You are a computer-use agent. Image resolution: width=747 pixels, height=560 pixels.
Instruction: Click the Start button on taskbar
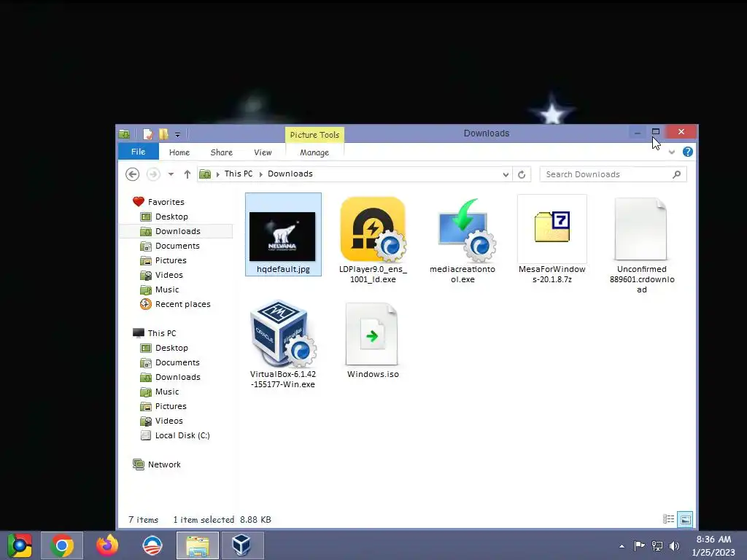click(20, 545)
